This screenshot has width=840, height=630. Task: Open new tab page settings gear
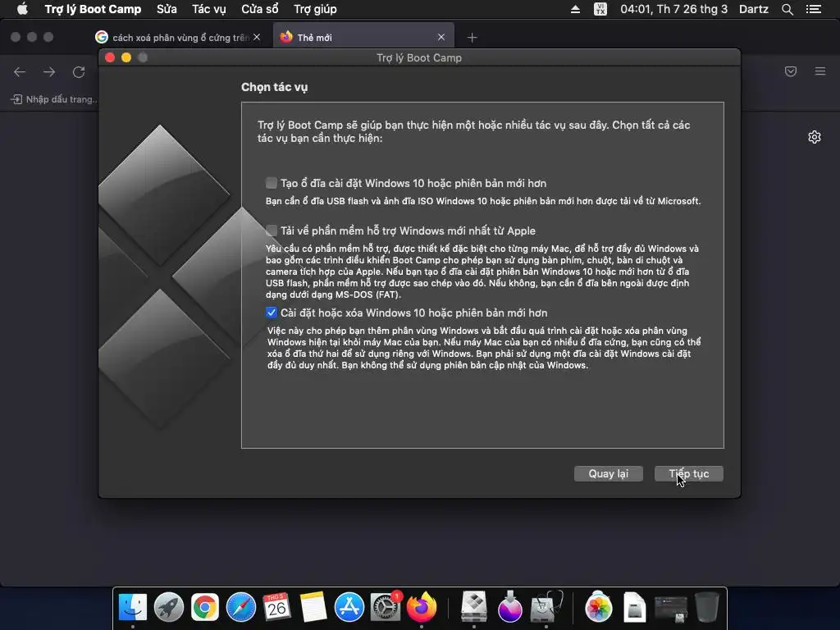pyautogui.click(x=815, y=137)
